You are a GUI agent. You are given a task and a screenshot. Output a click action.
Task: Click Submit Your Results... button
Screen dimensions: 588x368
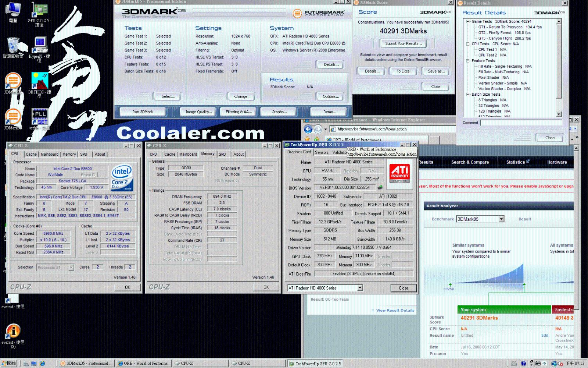(403, 43)
